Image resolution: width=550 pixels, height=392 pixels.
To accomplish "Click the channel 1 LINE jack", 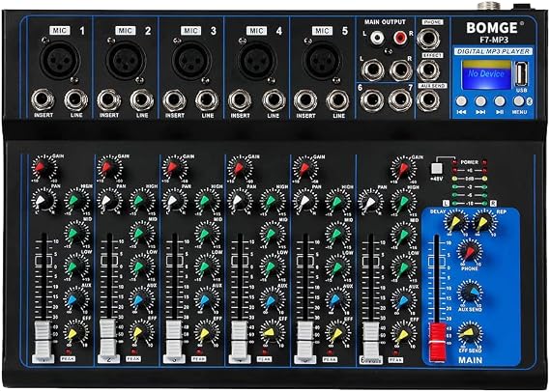I will click(76, 99).
